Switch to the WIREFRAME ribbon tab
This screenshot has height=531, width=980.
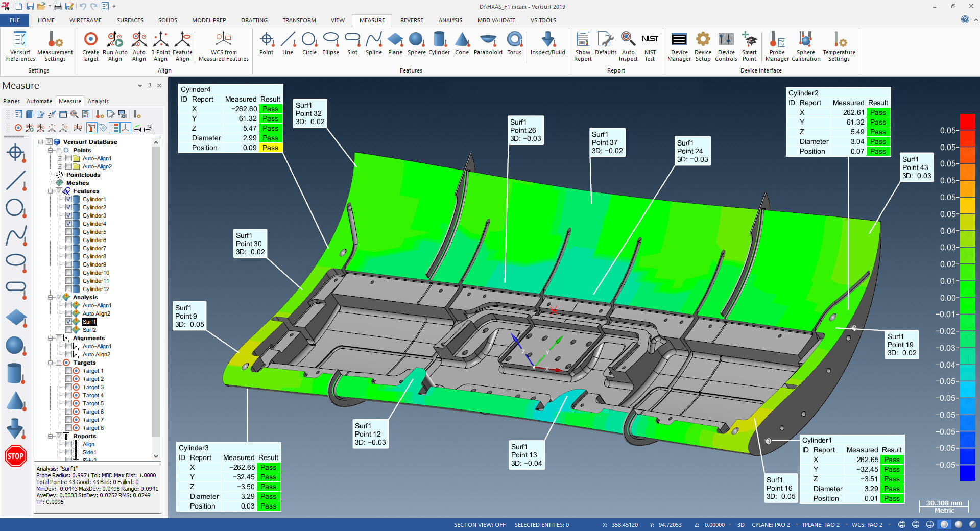click(x=85, y=20)
